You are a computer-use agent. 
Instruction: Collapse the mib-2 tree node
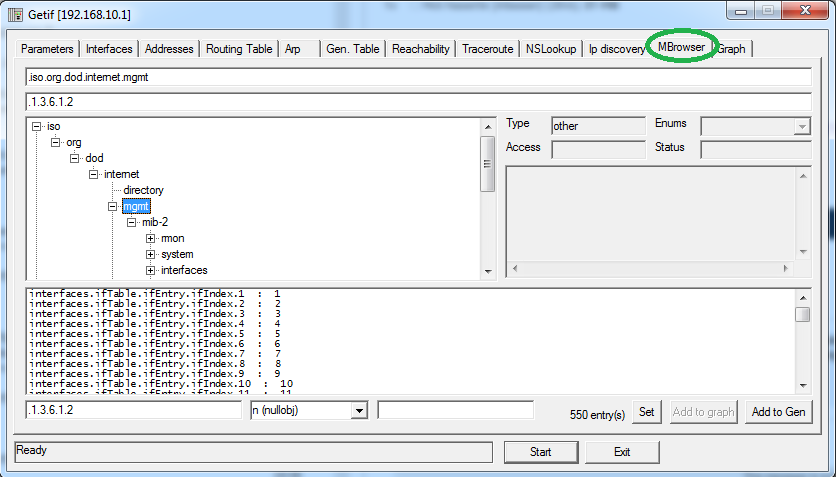[132, 222]
